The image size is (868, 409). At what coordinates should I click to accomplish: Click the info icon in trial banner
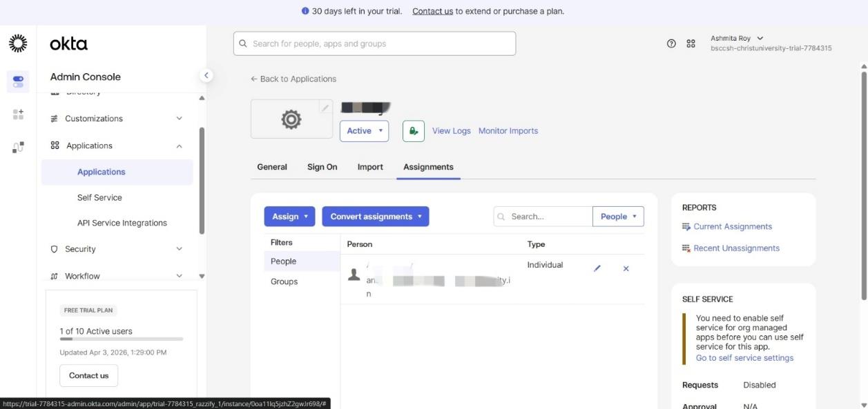pyautogui.click(x=305, y=11)
